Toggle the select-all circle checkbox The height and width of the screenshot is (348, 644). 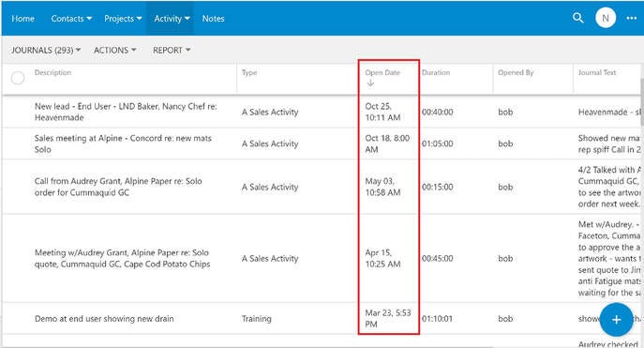pyautogui.click(x=18, y=78)
